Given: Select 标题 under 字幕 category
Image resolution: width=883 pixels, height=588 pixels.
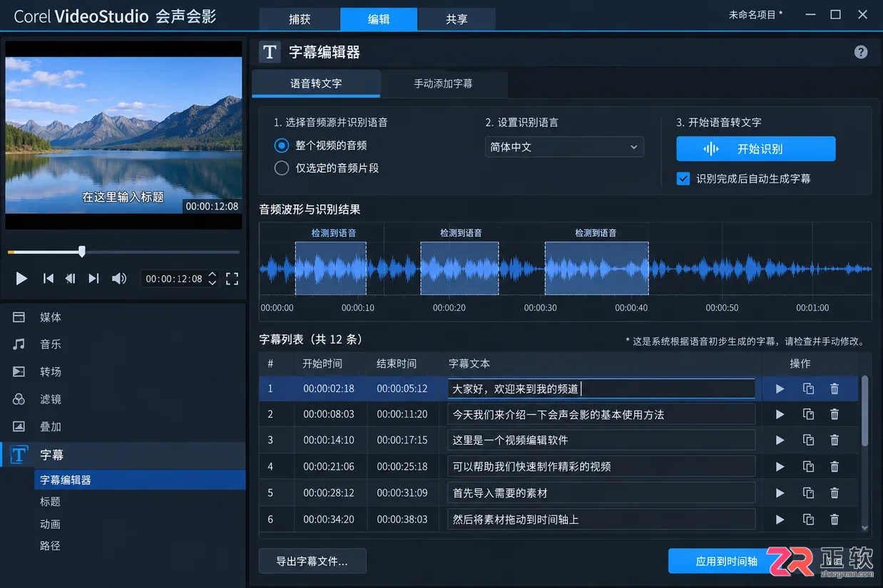Looking at the screenshot, I should 50,502.
